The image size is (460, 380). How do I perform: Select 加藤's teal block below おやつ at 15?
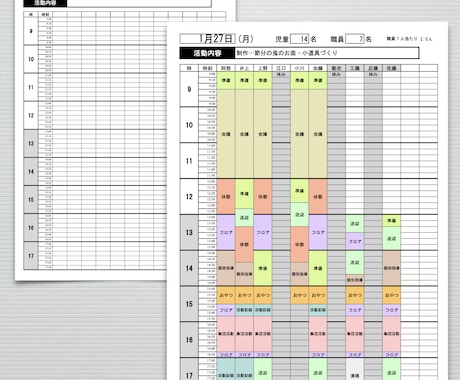(318, 310)
